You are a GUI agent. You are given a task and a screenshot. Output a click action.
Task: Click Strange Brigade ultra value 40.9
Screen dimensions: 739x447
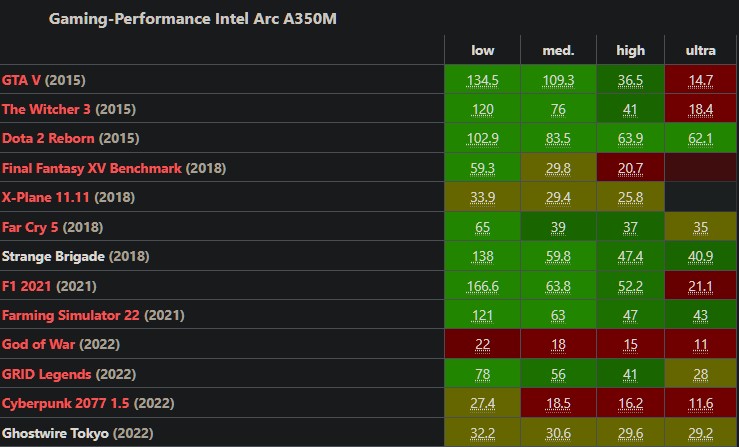[700, 257]
